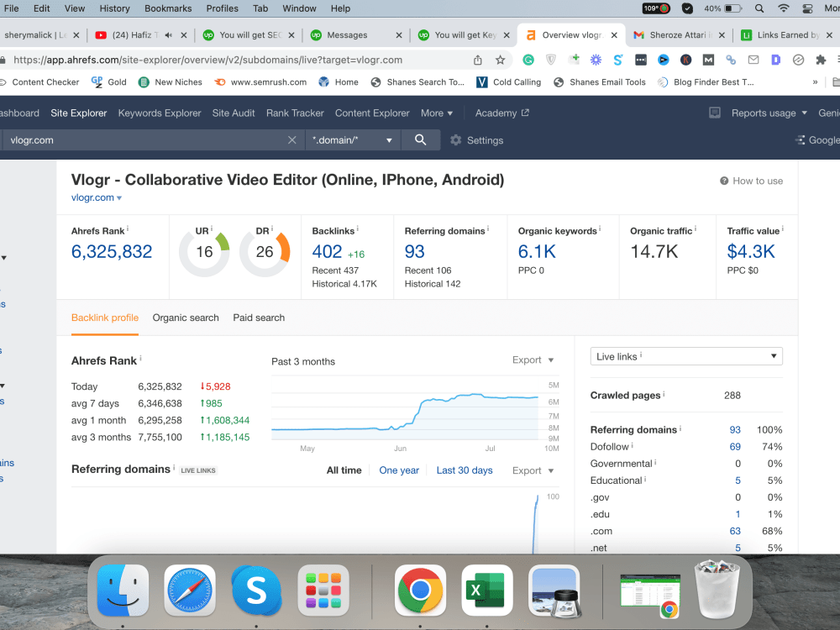Screen dimensions: 840x630
Task: Click the vlogr.com target input field
Action: [144, 140]
